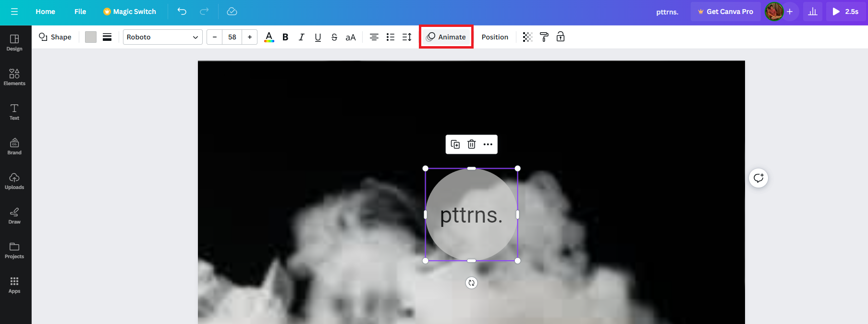Copy style with paint roller icon
868x324 pixels.
(544, 37)
